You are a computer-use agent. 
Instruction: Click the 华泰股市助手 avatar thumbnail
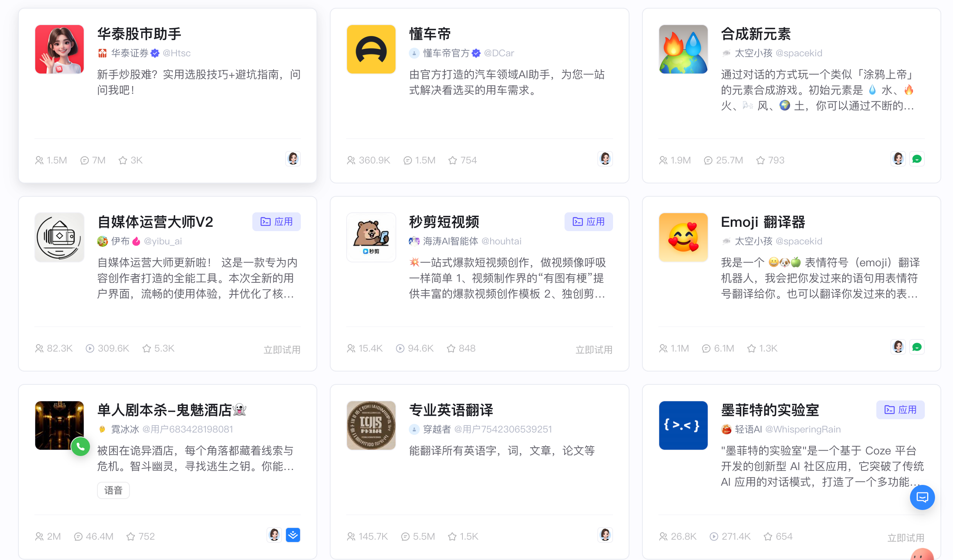click(x=59, y=49)
